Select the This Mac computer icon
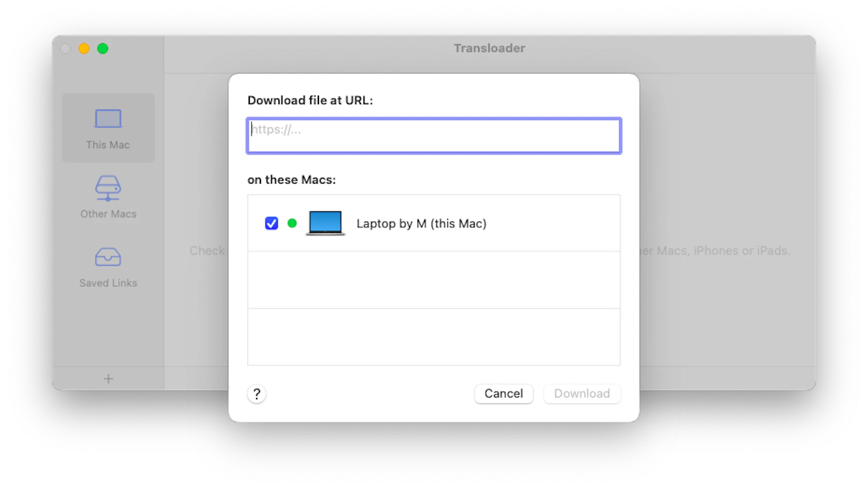Image resolution: width=868 pixels, height=491 pixels. click(x=108, y=118)
